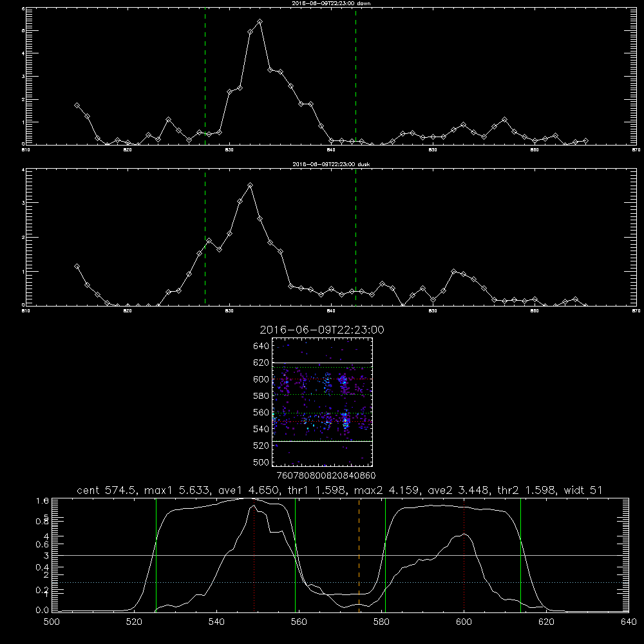The height and width of the screenshot is (644, 644).
Task: Click the green vertical line near 581 in bottom plot
Action: pyautogui.click(x=385, y=555)
